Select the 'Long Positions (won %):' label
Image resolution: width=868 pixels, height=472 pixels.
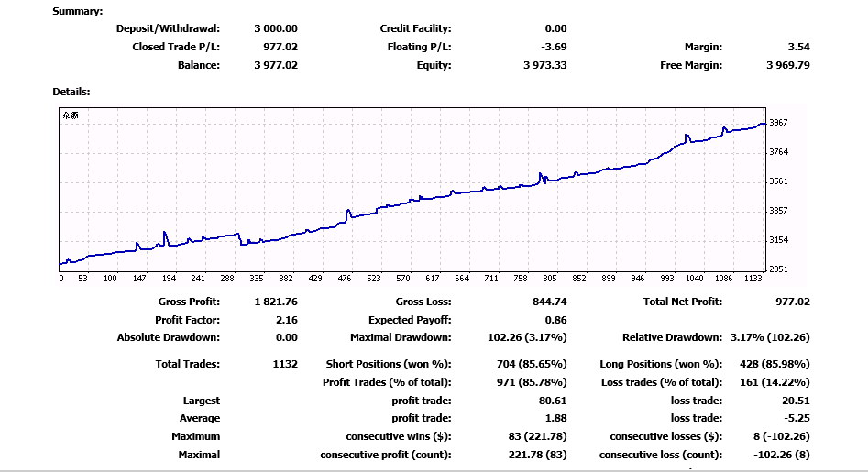tap(661, 364)
